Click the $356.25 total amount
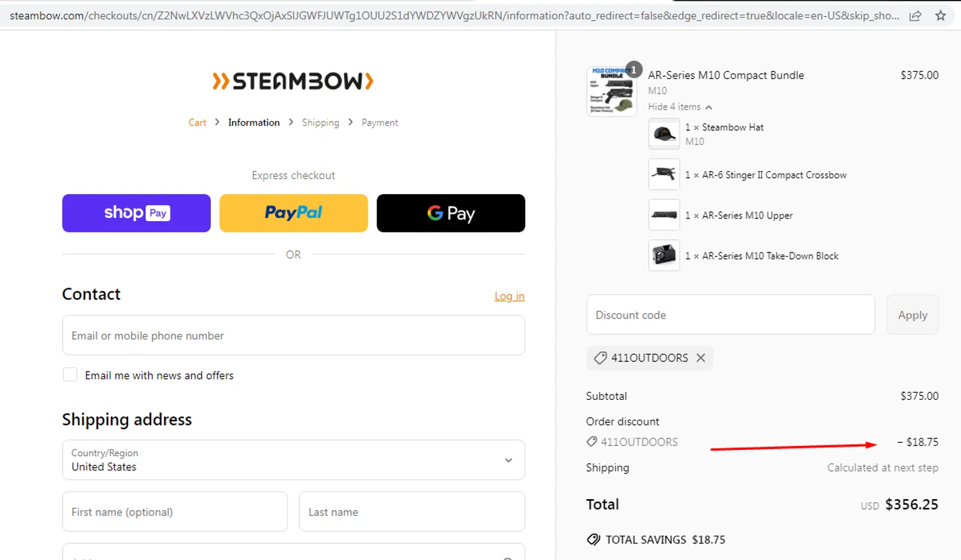Viewport: 961px width, 560px height. 912,504
